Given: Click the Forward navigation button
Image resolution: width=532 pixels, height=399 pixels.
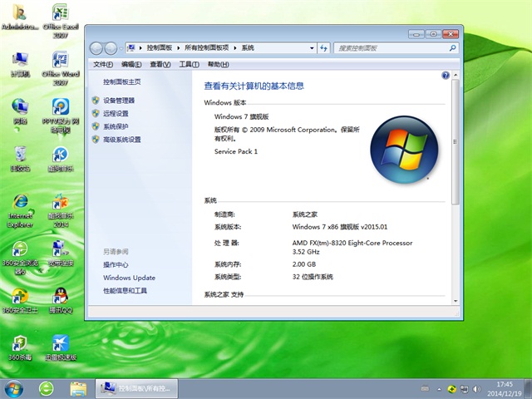Looking at the screenshot, I should [x=111, y=48].
